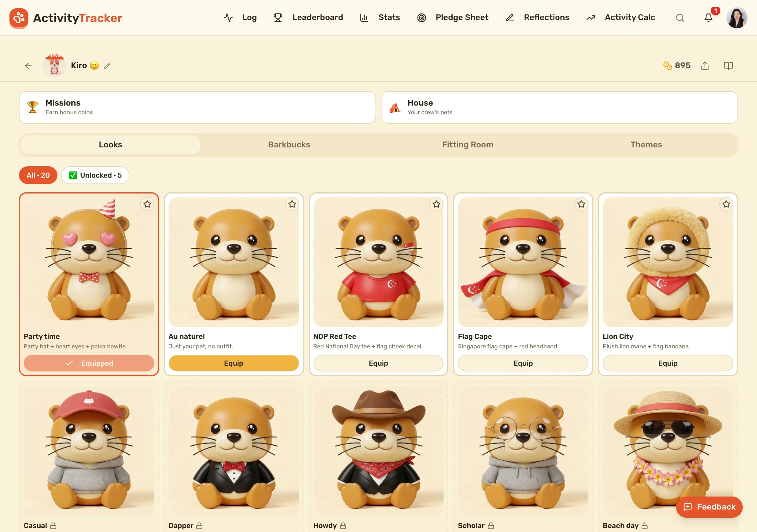Image resolution: width=757 pixels, height=532 pixels.
Task: Open the guide book icon
Action: (x=729, y=66)
